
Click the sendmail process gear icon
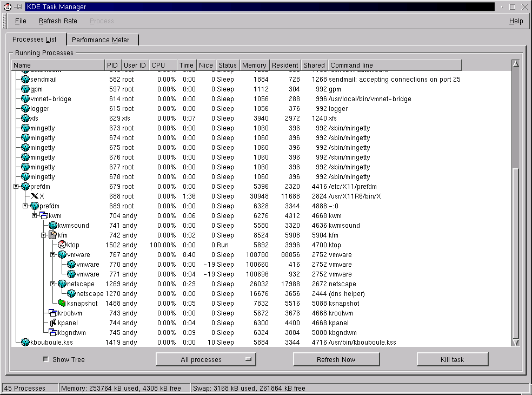click(x=25, y=80)
